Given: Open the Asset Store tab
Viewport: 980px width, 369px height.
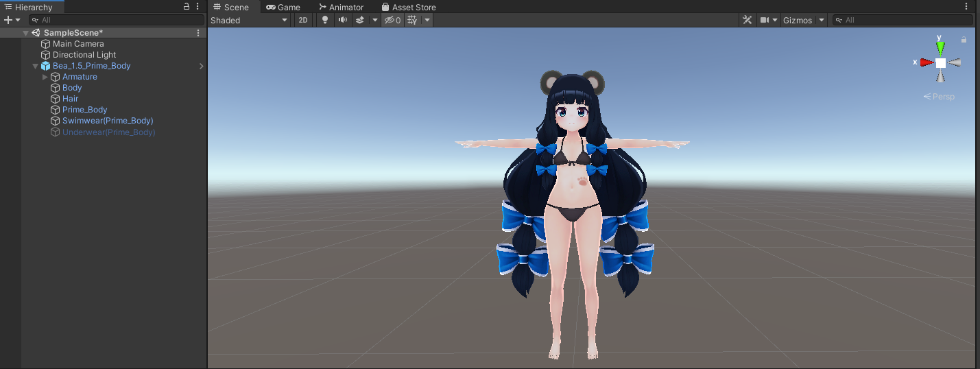Looking at the screenshot, I should (409, 7).
